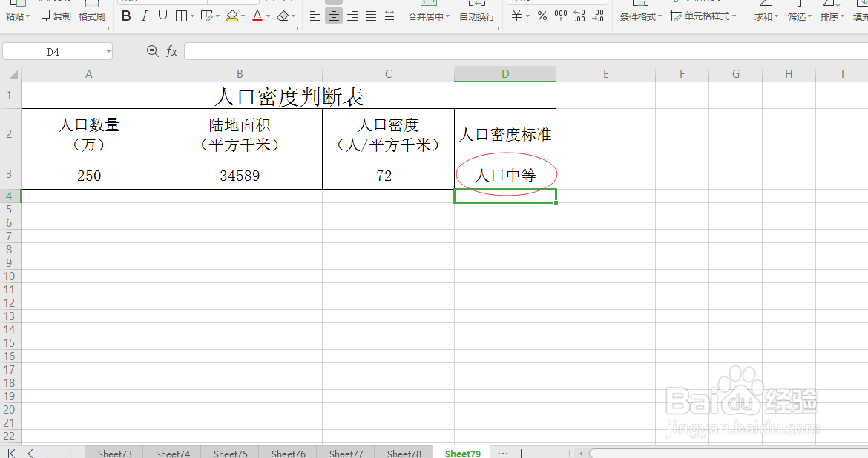Click the comma style (000) icon
The image size is (868, 458).
pos(561,16)
